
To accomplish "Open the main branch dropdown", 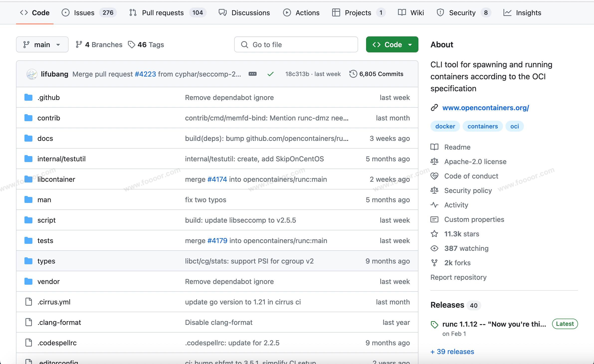I will 42,45.
